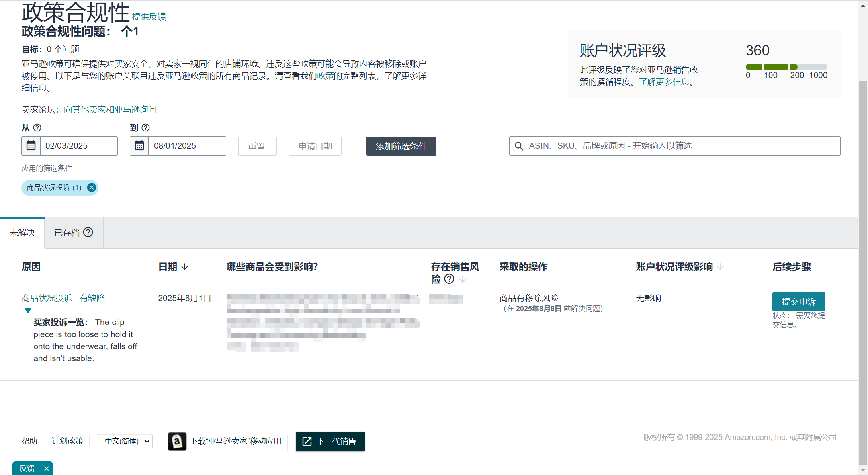868x475 pixels.
Task: Focus the ASIN, SKU search field
Action: [675, 146]
